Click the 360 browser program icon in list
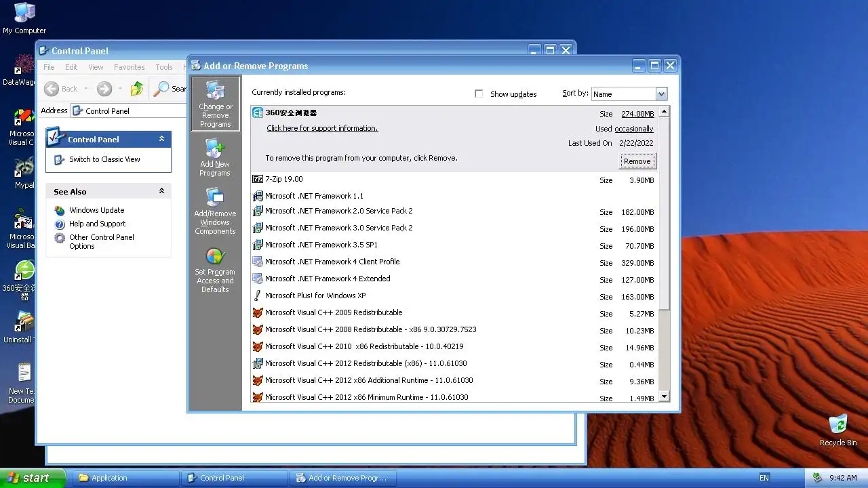868x488 pixels. click(258, 113)
